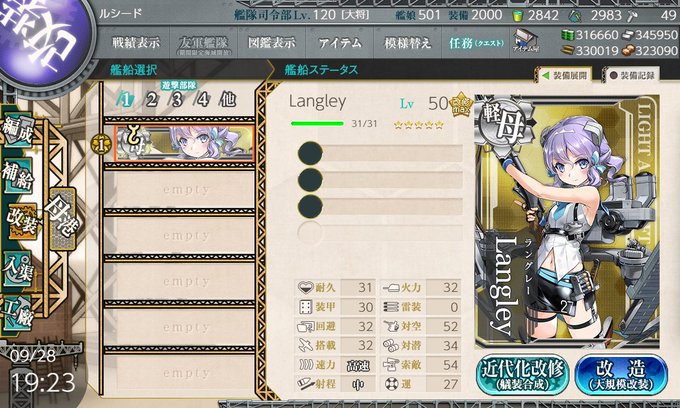
Task: Select the second empty equipment slot
Action: click(x=380, y=180)
